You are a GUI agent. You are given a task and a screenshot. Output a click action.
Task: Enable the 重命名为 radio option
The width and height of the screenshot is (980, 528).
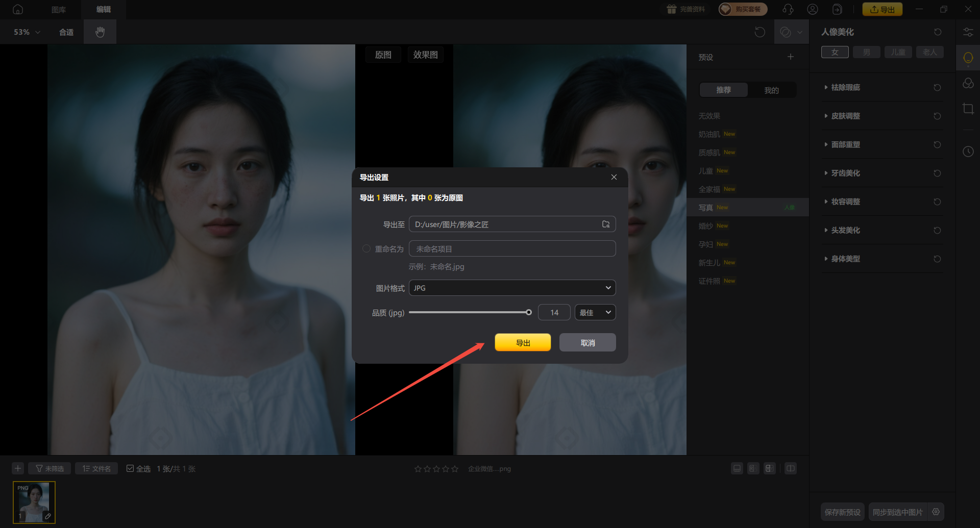[366, 249]
